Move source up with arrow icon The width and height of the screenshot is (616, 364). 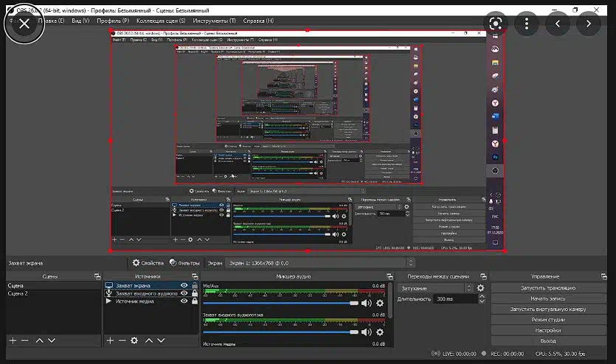click(149, 340)
